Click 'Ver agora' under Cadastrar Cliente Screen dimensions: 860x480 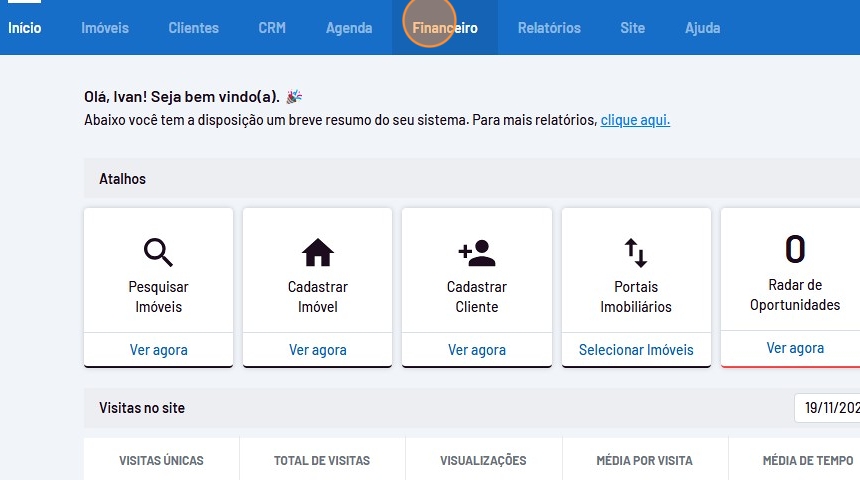point(477,350)
